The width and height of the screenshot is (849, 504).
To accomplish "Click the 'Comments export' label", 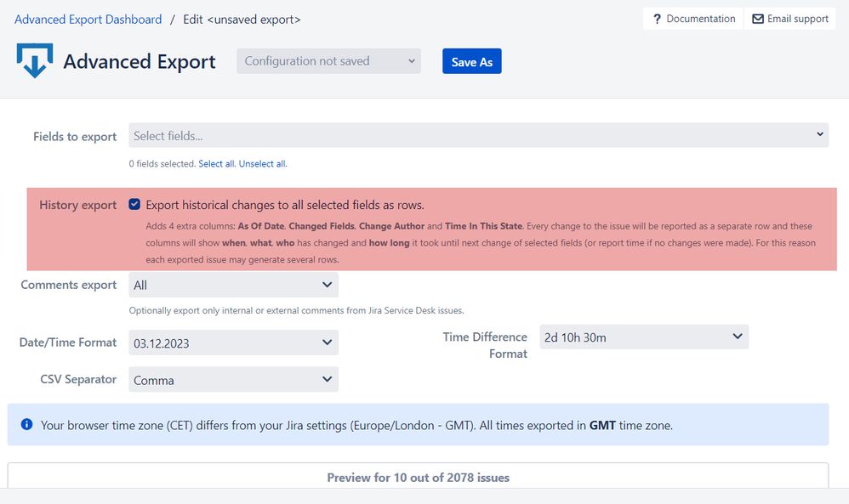I will 69,285.
